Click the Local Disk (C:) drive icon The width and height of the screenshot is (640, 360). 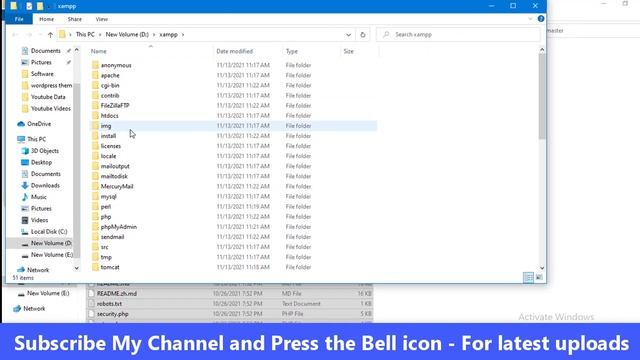tap(25, 231)
